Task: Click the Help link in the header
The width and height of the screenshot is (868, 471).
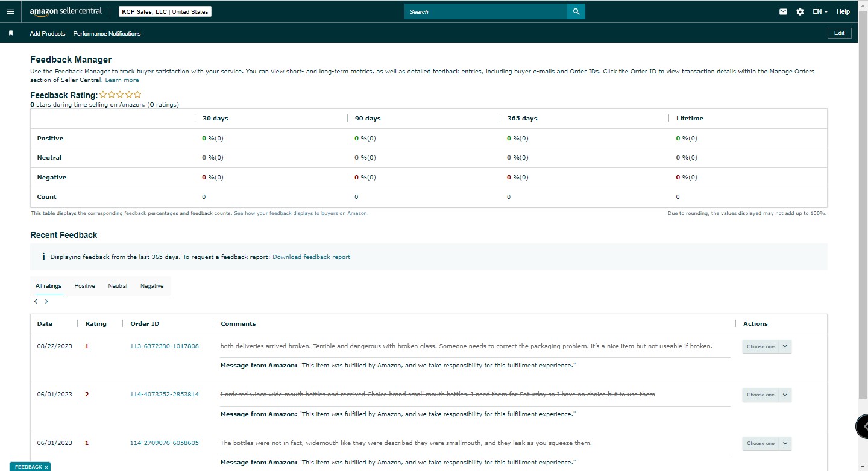Action: (843, 11)
